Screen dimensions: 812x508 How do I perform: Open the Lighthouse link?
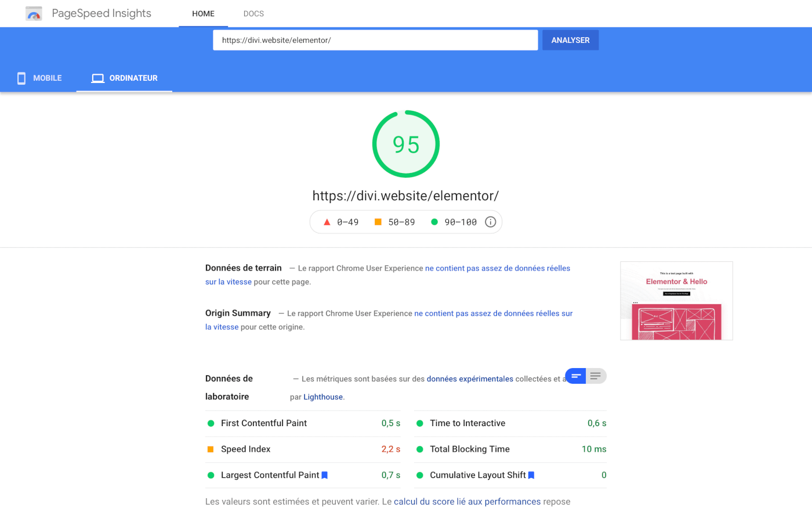pyautogui.click(x=323, y=397)
